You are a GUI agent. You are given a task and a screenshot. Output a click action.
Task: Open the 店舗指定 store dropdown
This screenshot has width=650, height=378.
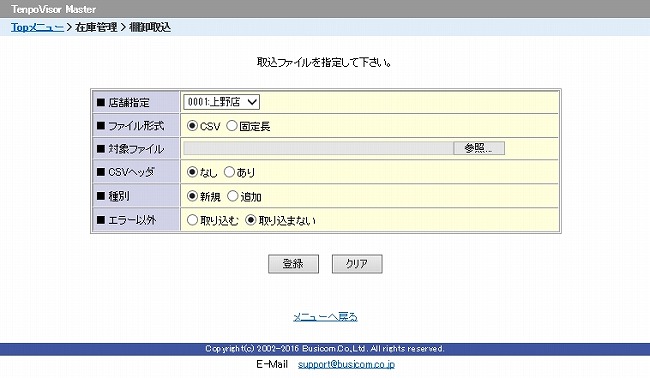pos(222,102)
